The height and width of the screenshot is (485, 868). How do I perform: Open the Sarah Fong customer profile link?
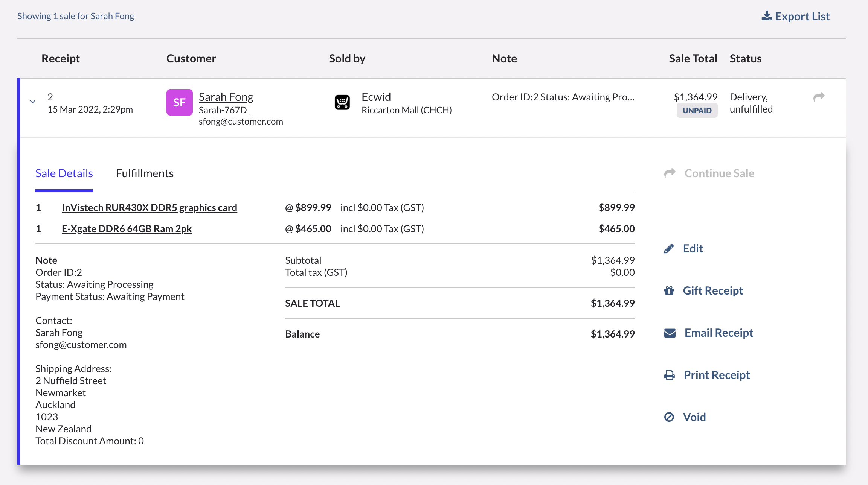click(x=226, y=97)
